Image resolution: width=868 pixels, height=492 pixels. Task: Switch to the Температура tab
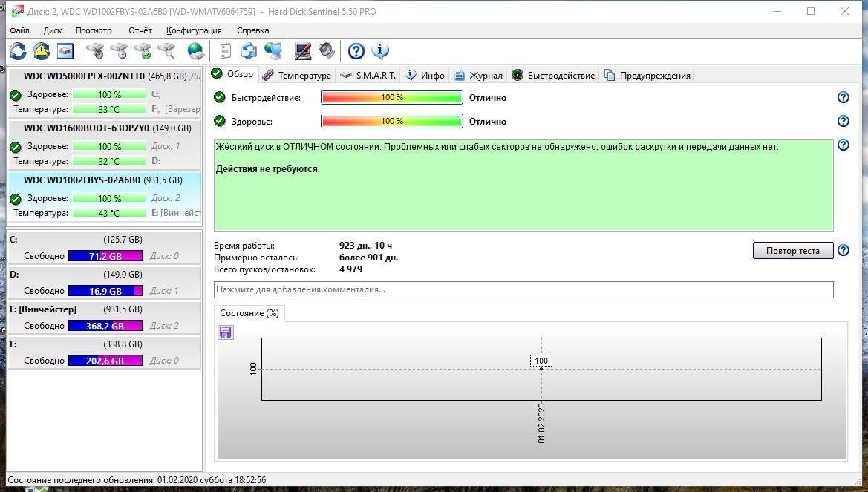coord(297,75)
